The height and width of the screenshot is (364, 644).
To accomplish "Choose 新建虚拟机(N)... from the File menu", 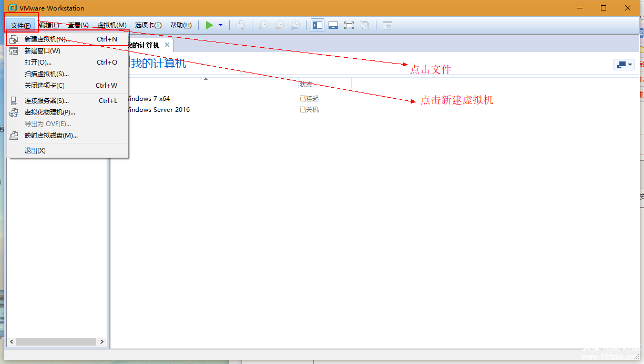I will (67, 39).
